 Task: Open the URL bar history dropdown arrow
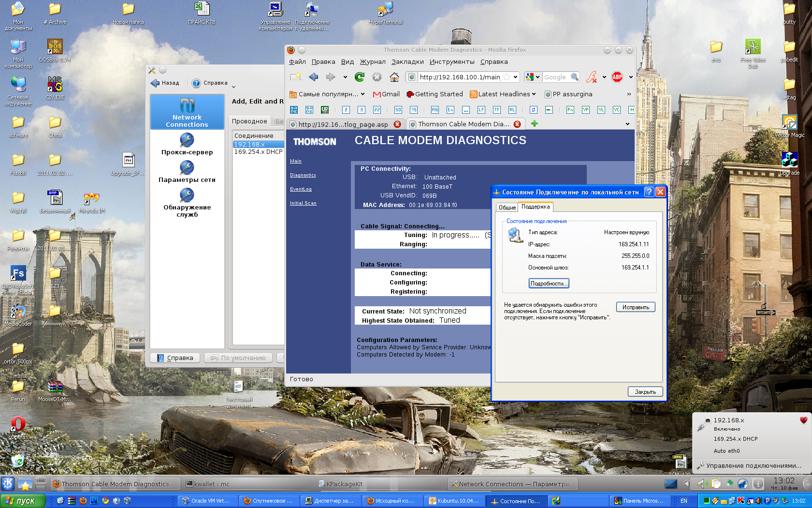tap(515, 77)
